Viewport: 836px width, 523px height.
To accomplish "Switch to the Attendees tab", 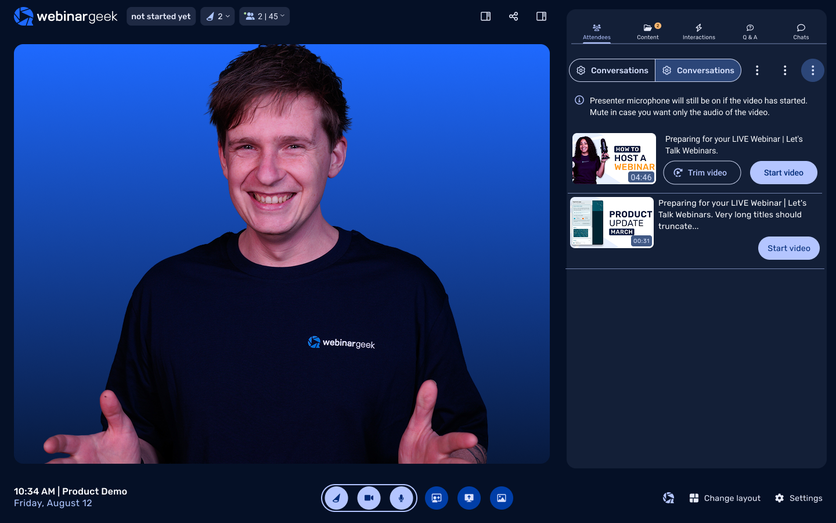I will [x=597, y=32].
